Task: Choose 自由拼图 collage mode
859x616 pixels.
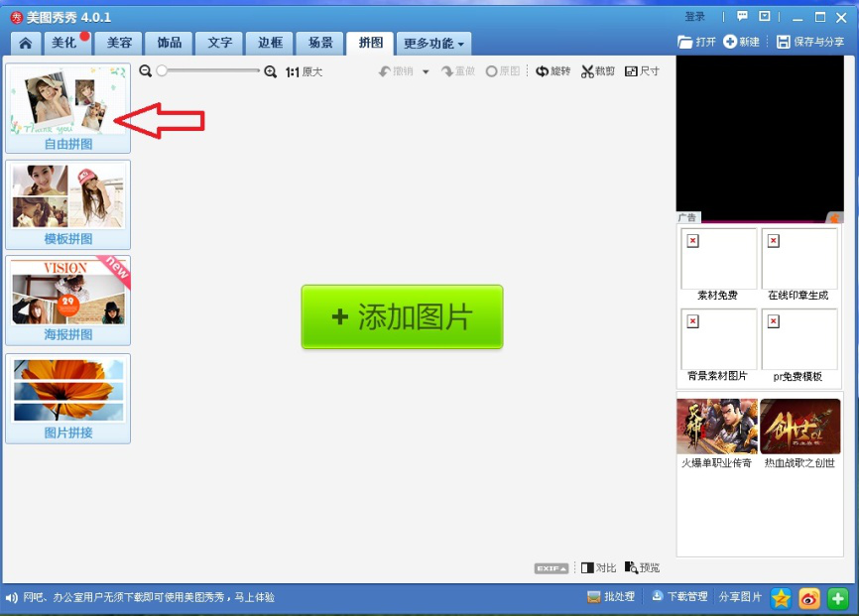Action: pyautogui.click(x=67, y=108)
